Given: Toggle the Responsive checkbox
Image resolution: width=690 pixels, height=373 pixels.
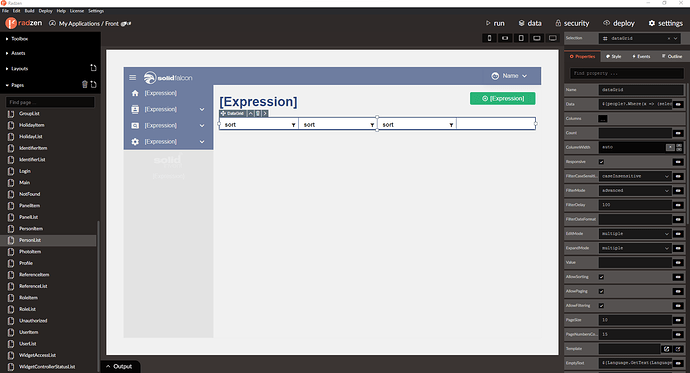Looking at the screenshot, I should (601, 162).
